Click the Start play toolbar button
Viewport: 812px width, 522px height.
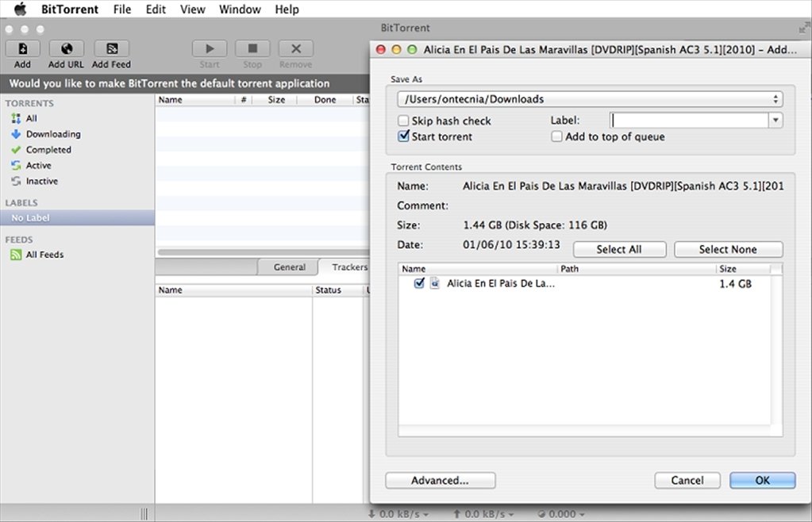pos(210,48)
